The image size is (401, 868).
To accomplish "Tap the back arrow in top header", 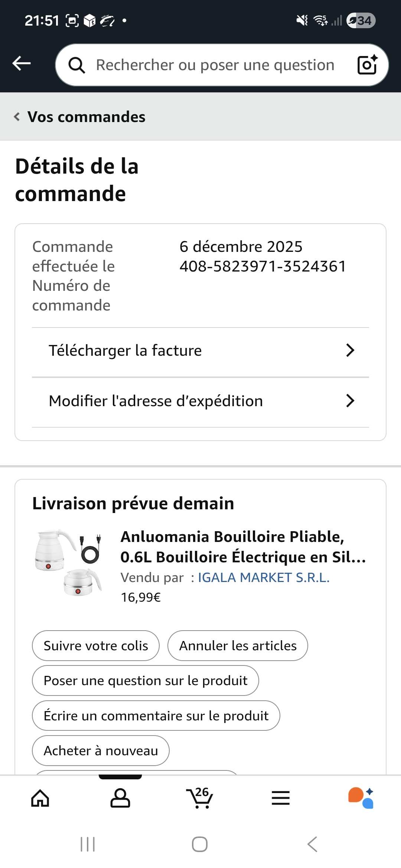I will click(x=22, y=63).
